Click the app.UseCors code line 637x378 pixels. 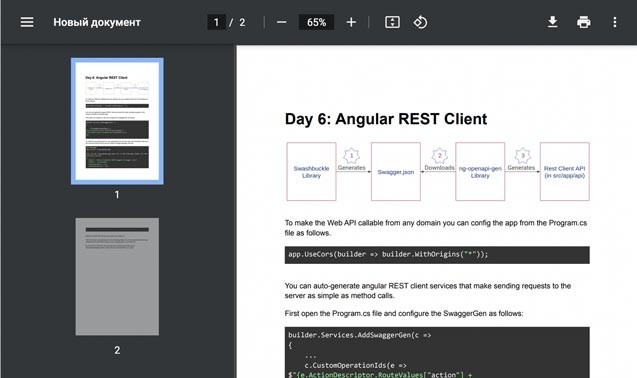tap(388, 254)
